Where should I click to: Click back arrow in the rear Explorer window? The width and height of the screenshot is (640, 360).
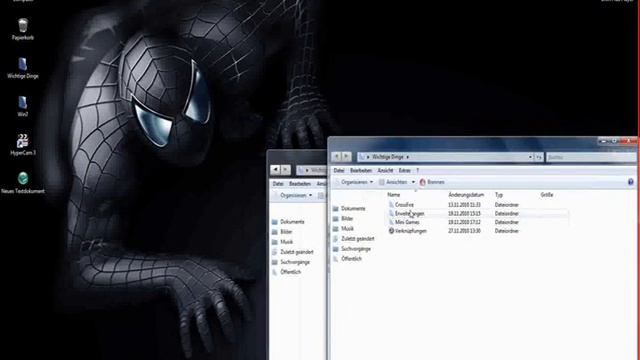(x=276, y=169)
